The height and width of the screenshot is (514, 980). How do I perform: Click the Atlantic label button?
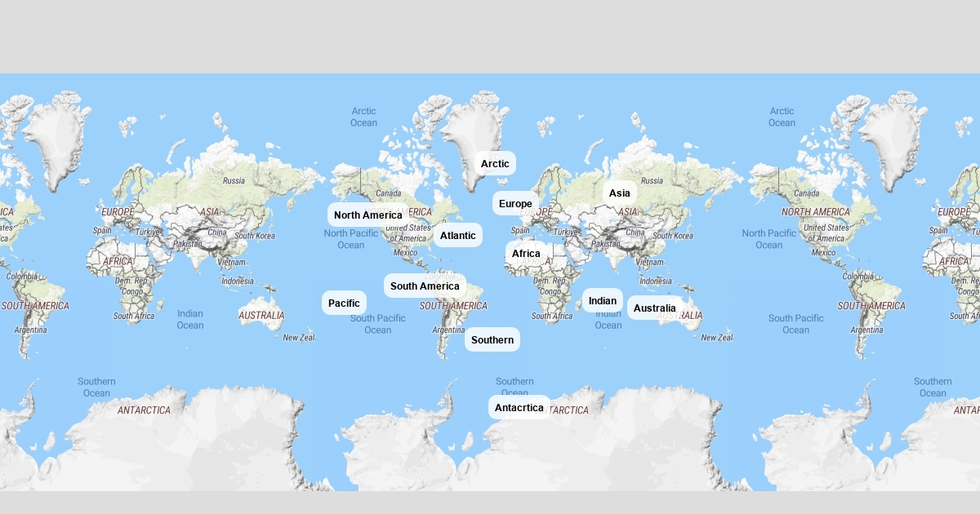tap(458, 235)
